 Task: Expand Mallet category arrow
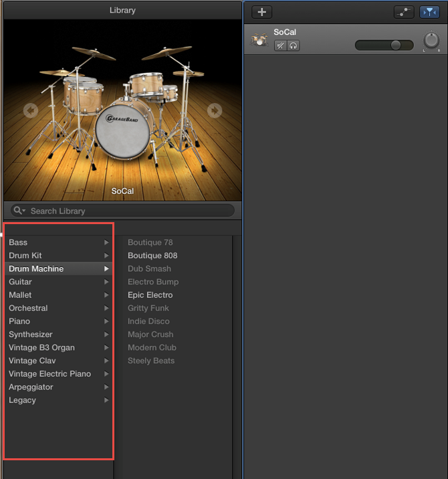(106, 295)
